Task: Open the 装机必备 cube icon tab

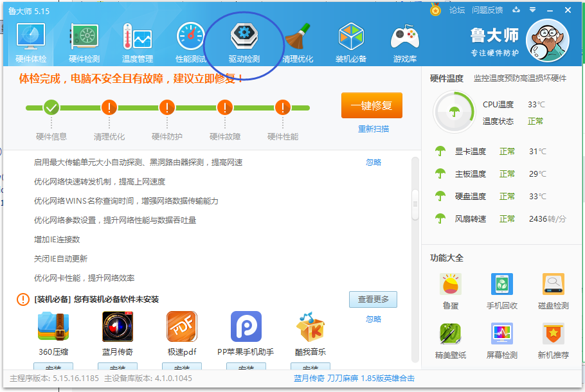Action: [351, 43]
